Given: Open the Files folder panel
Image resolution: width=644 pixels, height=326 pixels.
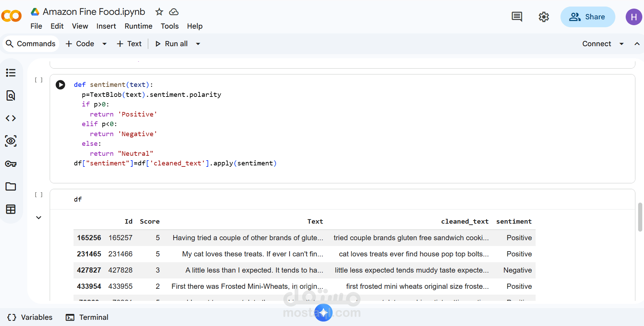Looking at the screenshot, I should pyautogui.click(x=11, y=186).
